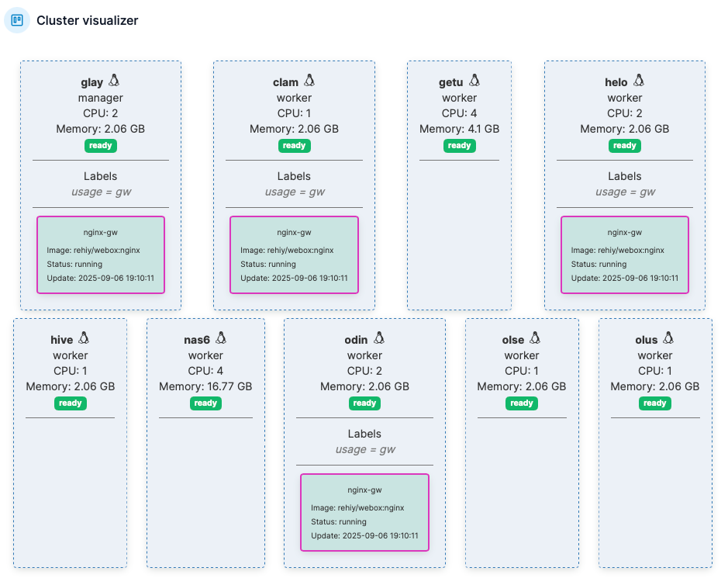The image size is (728, 585).
Task: Select the odin node name
Action: (x=356, y=340)
